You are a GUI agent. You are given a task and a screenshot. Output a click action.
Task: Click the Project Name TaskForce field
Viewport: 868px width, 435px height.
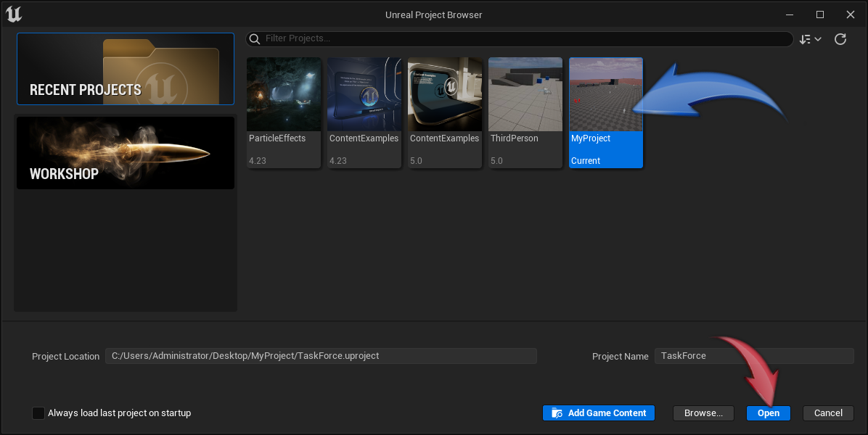coord(754,355)
